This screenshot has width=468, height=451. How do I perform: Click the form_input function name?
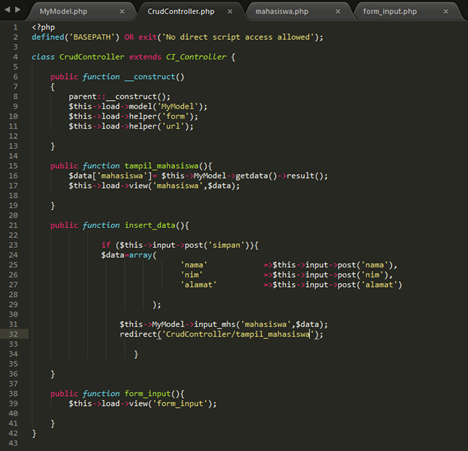tap(148, 394)
